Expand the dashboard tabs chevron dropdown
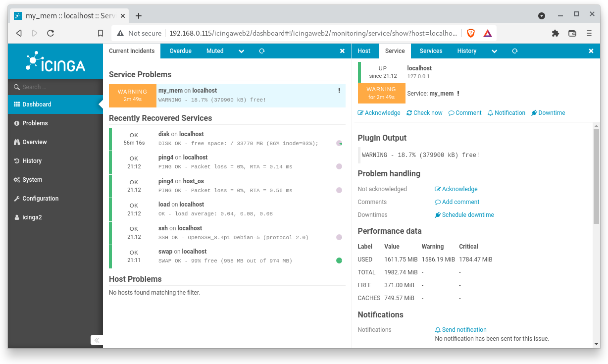Screen dimensions: 608x364 click(241, 51)
